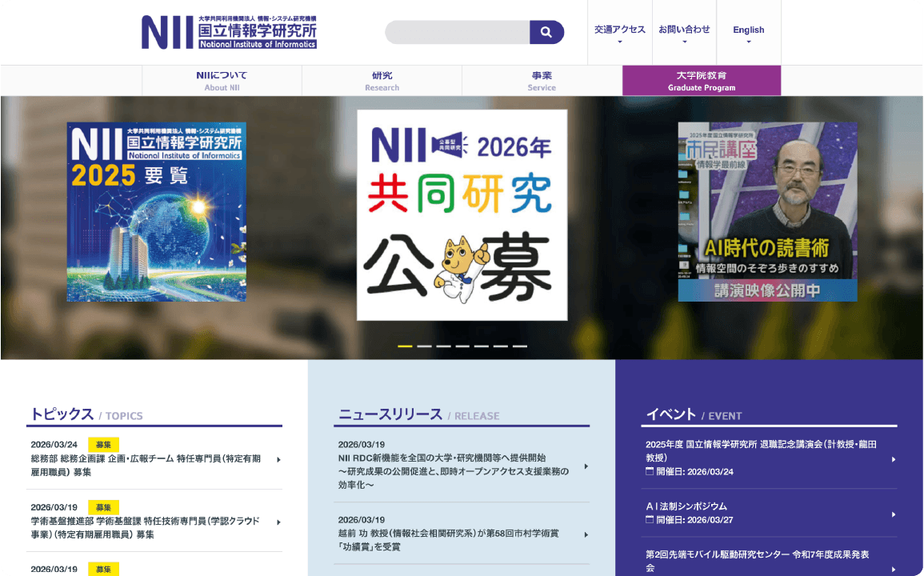Click inside the search input field
Image resolution: width=924 pixels, height=576 pixels.
(456, 32)
